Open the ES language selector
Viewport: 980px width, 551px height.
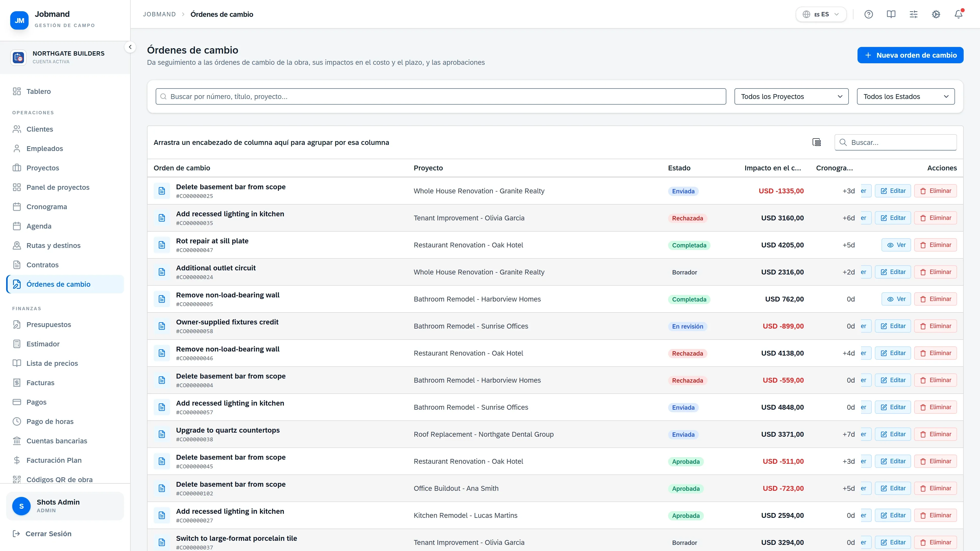click(821, 15)
